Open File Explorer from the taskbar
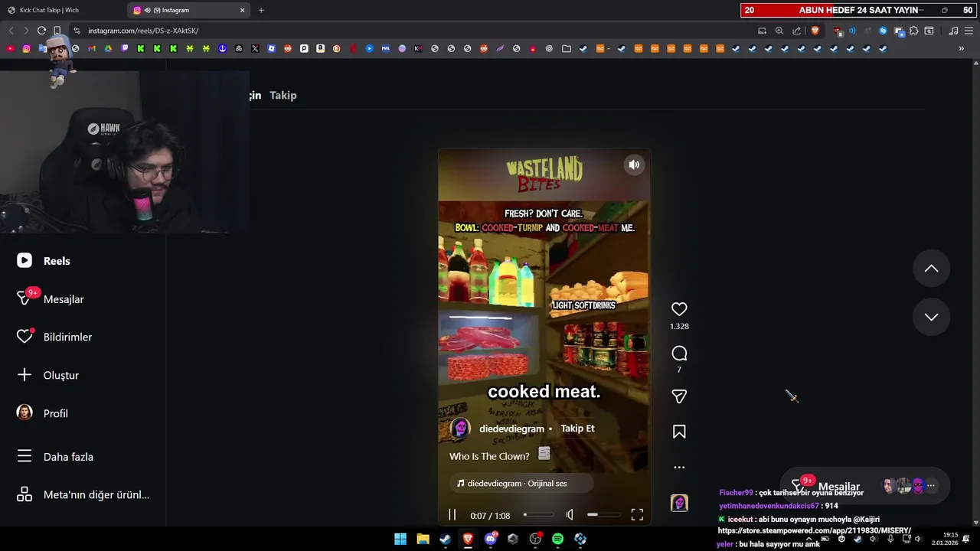This screenshot has width=980, height=551. click(423, 539)
